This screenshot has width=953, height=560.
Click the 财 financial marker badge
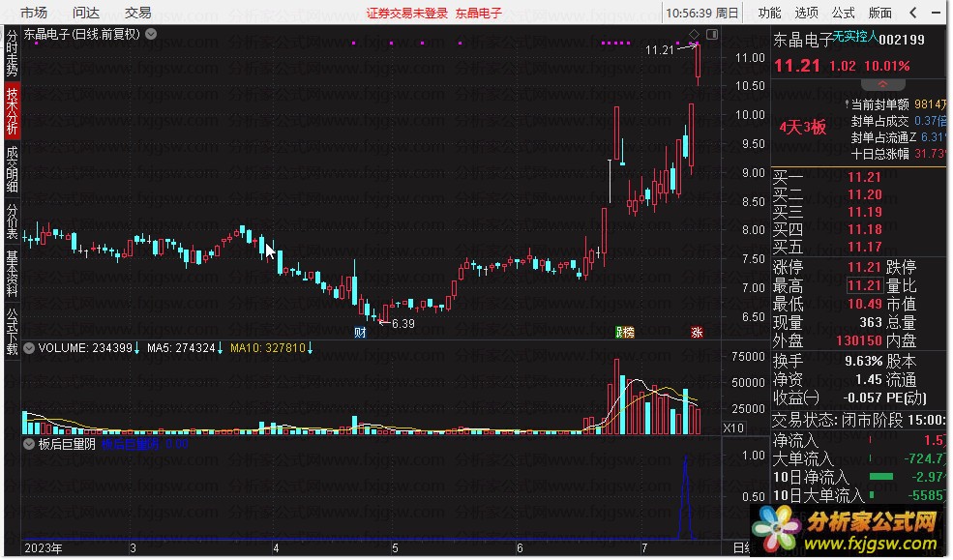[x=360, y=333]
